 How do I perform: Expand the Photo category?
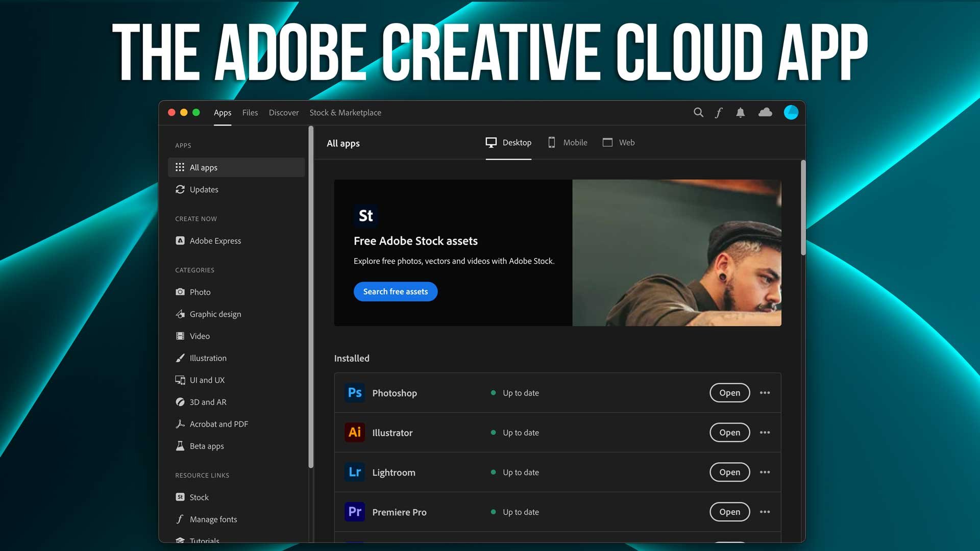pyautogui.click(x=199, y=291)
